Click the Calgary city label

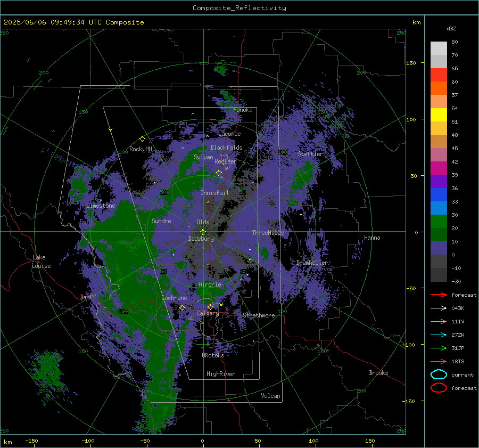[x=208, y=313]
